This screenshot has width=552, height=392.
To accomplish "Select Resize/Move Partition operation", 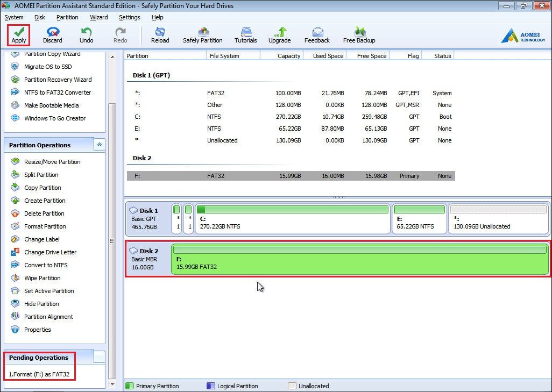I will pos(52,162).
